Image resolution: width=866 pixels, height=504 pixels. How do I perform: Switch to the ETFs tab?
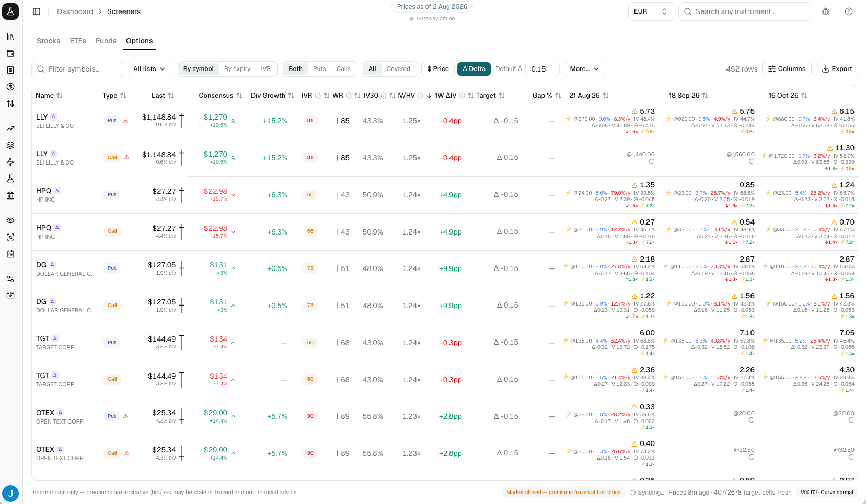click(x=78, y=41)
